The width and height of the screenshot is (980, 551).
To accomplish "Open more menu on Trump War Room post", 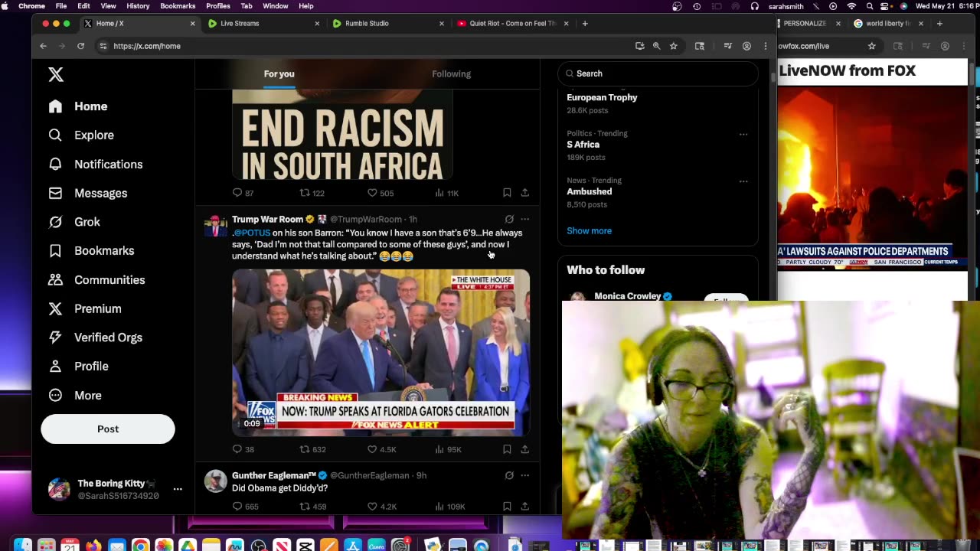I will (x=525, y=219).
